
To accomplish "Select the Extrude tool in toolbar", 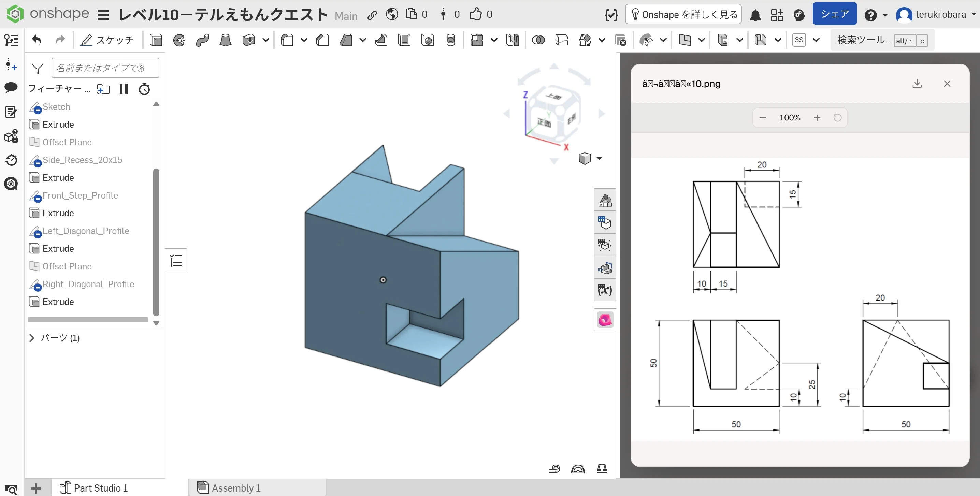I will pyautogui.click(x=156, y=40).
